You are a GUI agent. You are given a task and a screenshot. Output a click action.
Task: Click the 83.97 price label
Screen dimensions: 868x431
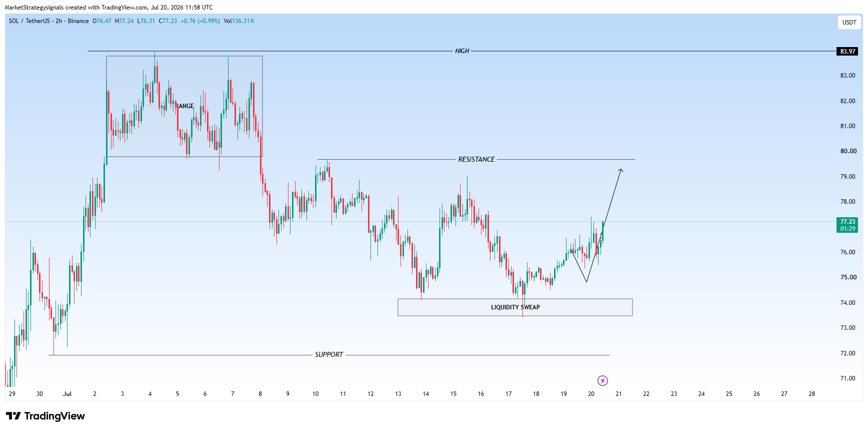tap(847, 51)
